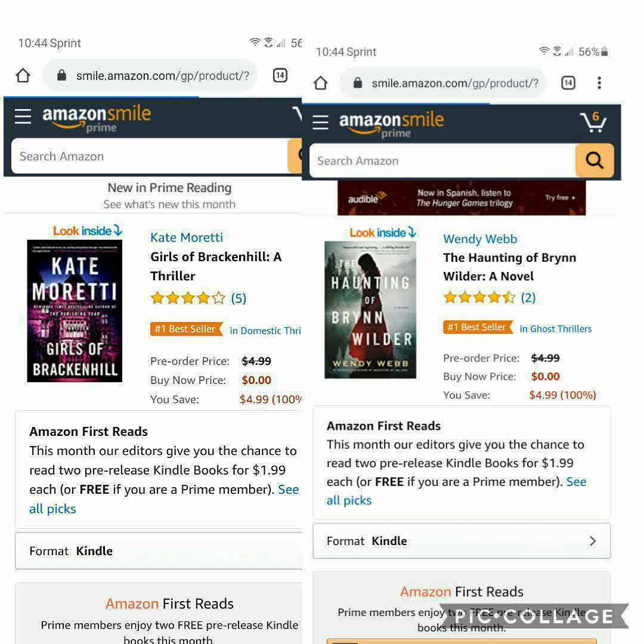Viewport: 644px width, 644px height.
Task: Click the left Search Amazon field
Action: click(x=149, y=156)
